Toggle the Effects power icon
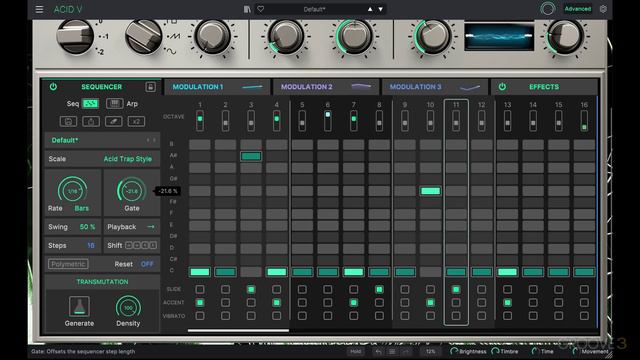The height and width of the screenshot is (360, 640). pyautogui.click(x=502, y=87)
